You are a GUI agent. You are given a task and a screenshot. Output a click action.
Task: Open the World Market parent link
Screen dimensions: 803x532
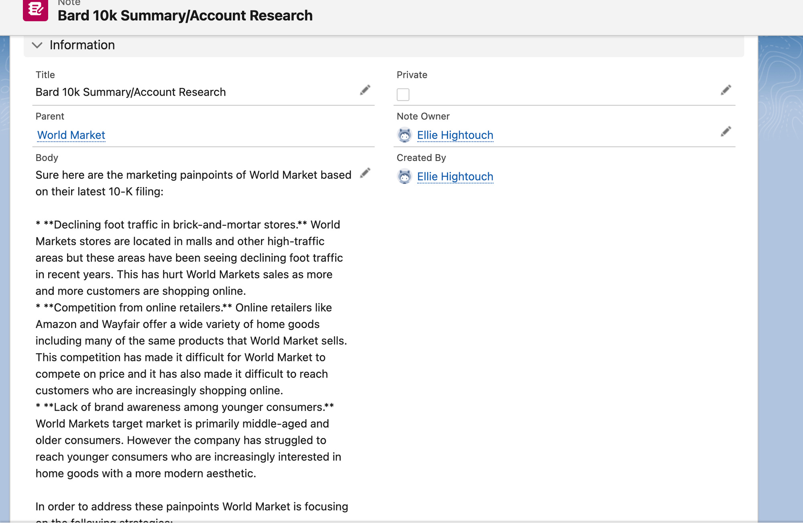[71, 135]
